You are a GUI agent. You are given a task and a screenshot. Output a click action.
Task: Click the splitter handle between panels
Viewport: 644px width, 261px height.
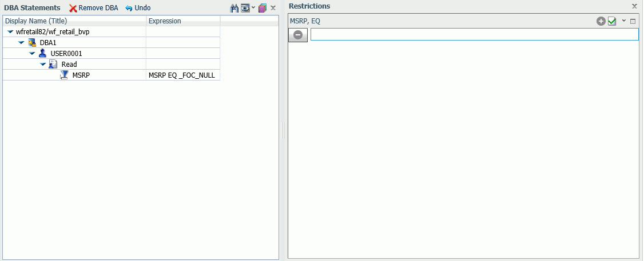[x=283, y=130]
